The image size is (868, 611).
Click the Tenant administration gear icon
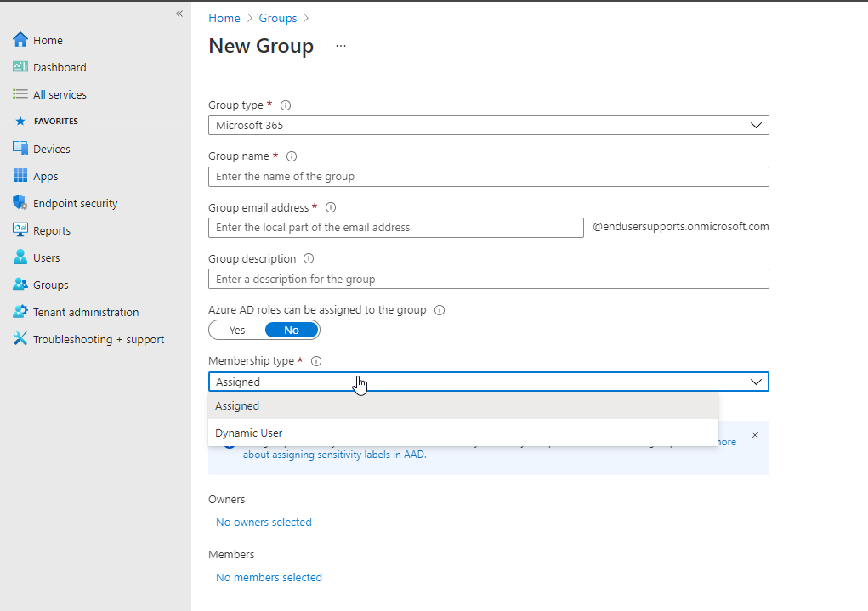(x=20, y=312)
